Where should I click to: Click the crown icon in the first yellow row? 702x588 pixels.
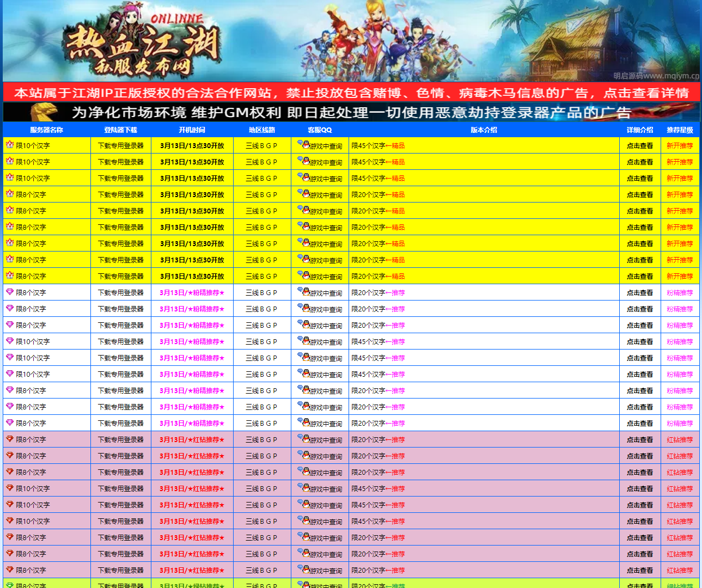[x=10, y=145]
